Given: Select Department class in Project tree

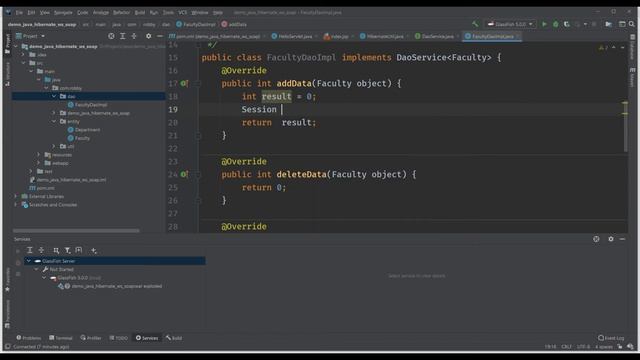Looking at the screenshot, I should tap(84, 130).
